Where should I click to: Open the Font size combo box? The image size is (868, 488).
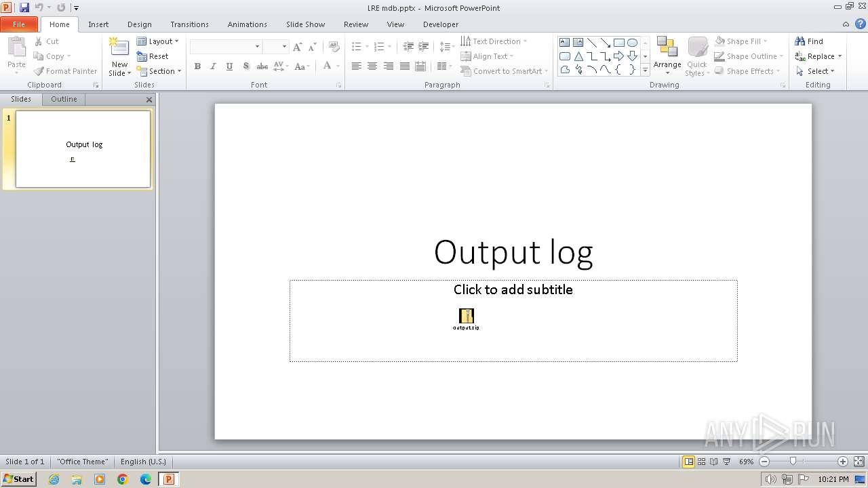[275, 47]
